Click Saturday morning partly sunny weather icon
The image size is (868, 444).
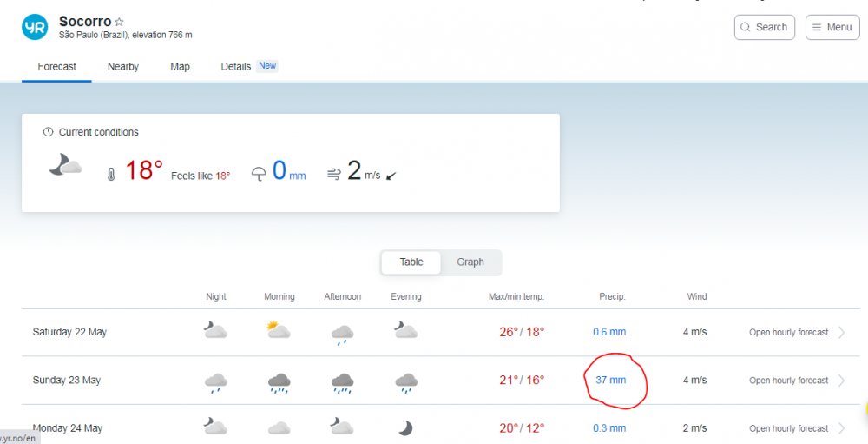coord(279,331)
